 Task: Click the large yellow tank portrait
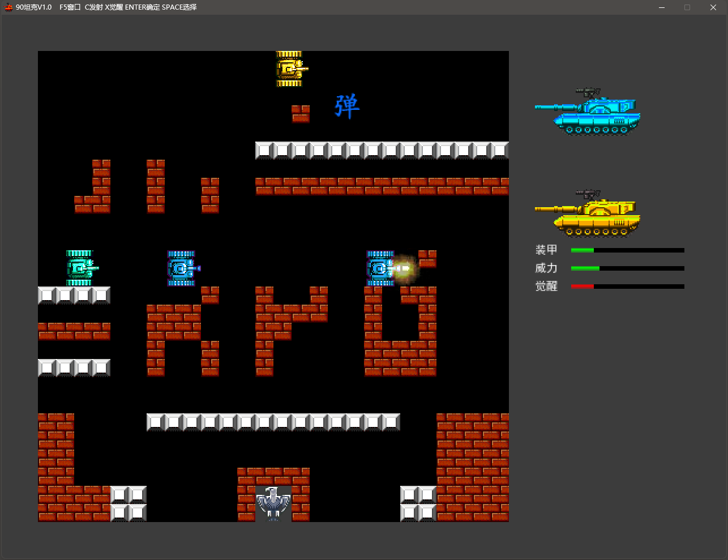pos(588,213)
